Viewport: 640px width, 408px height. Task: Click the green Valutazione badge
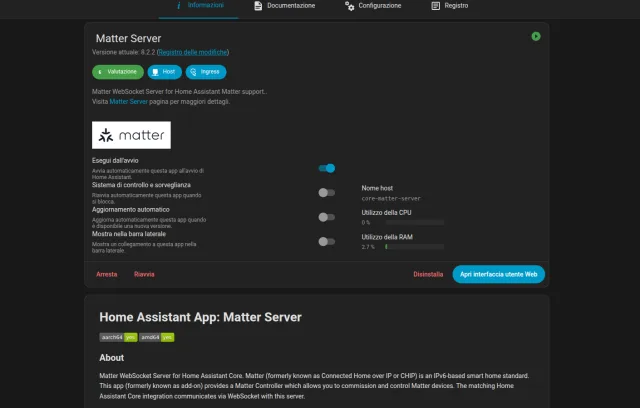click(118, 72)
